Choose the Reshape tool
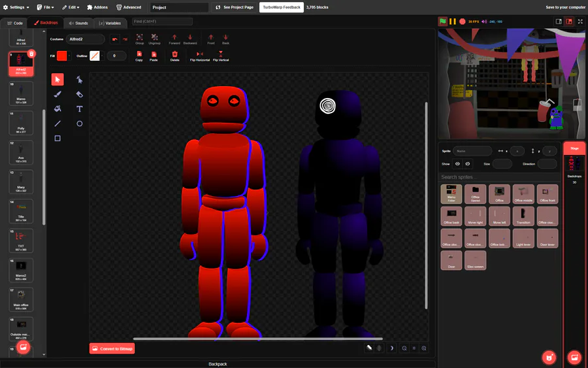This screenshot has height=368, width=588. pyautogui.click(x=80, y=80)
